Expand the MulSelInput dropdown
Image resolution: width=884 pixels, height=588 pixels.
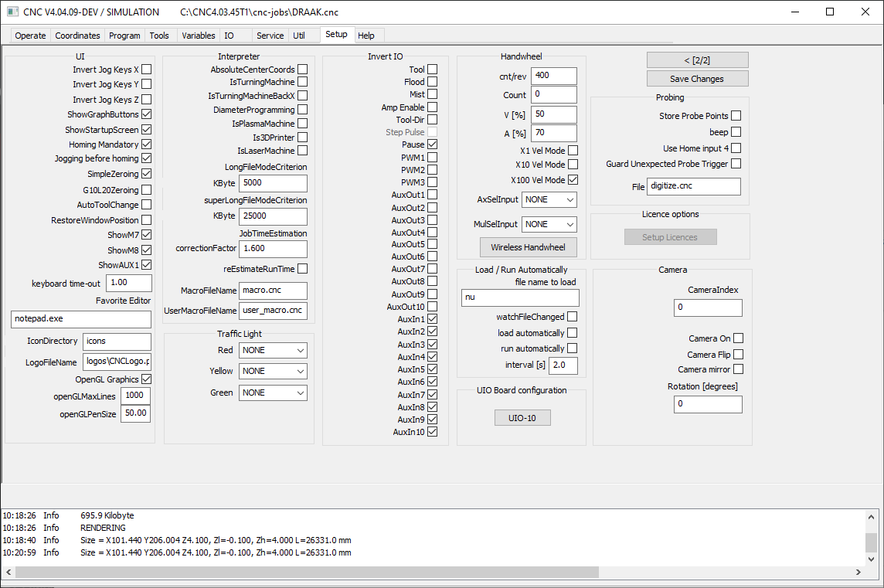tap(549, 224)
